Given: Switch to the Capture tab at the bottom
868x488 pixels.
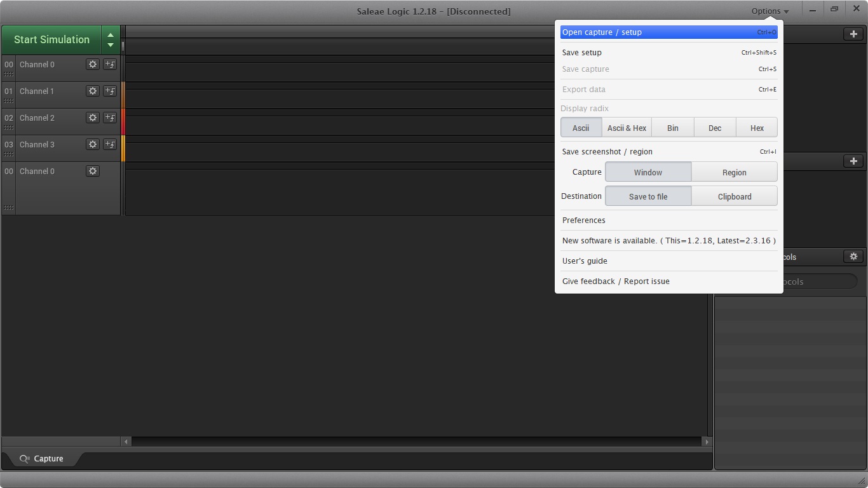Looking at the screenshot, I should tap(41, 459).
